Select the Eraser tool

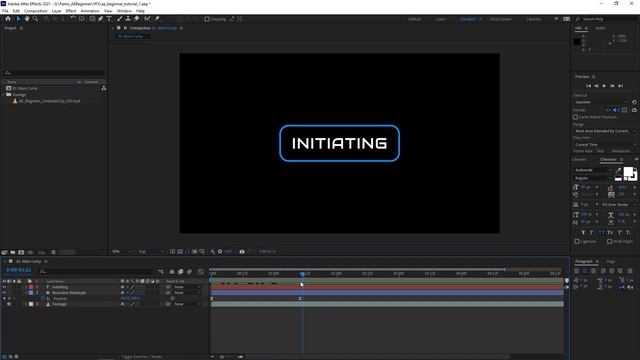[137, 19]
